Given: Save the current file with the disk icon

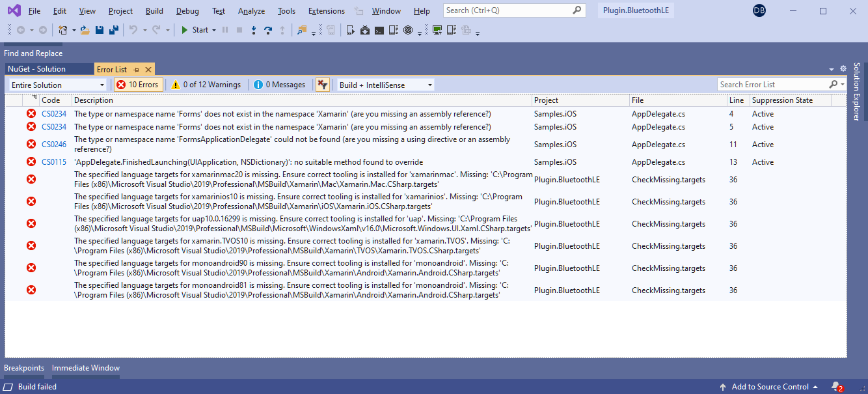Looking at the screenshot, I should 100,30.
